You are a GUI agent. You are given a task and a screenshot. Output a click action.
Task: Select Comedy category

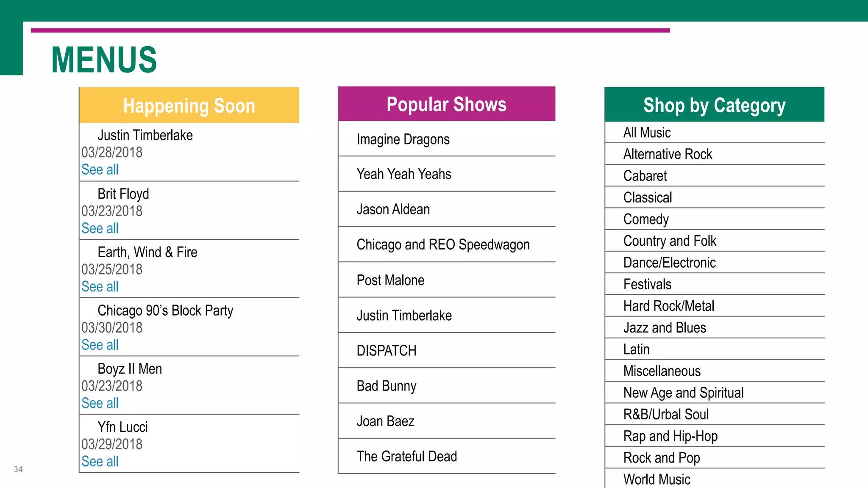click(715, 219)
